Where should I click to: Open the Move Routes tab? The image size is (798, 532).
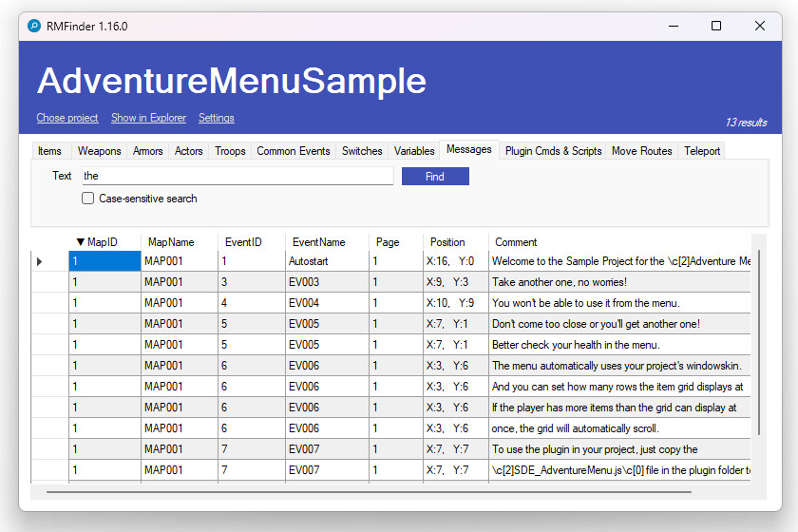point(641,151)
